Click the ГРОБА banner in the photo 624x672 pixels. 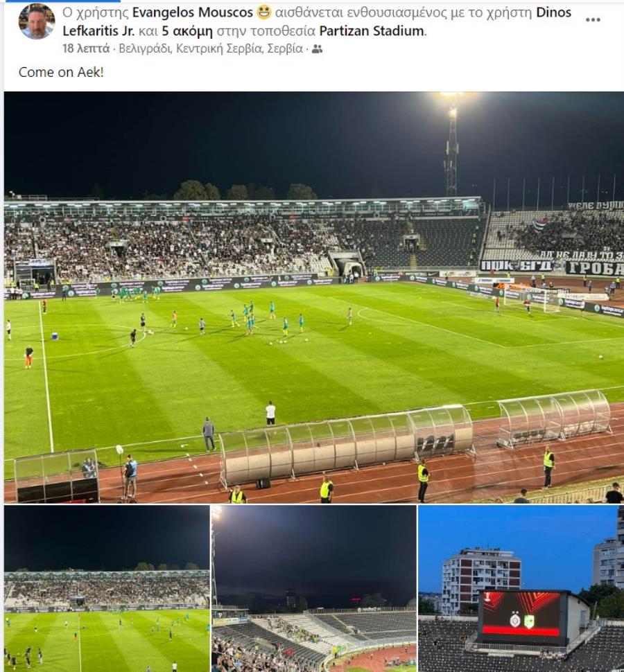(x=594, y=268)
